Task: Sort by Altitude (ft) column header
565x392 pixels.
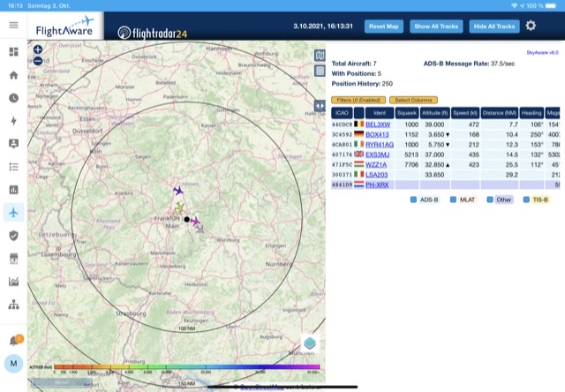Action: coord(435,113)
